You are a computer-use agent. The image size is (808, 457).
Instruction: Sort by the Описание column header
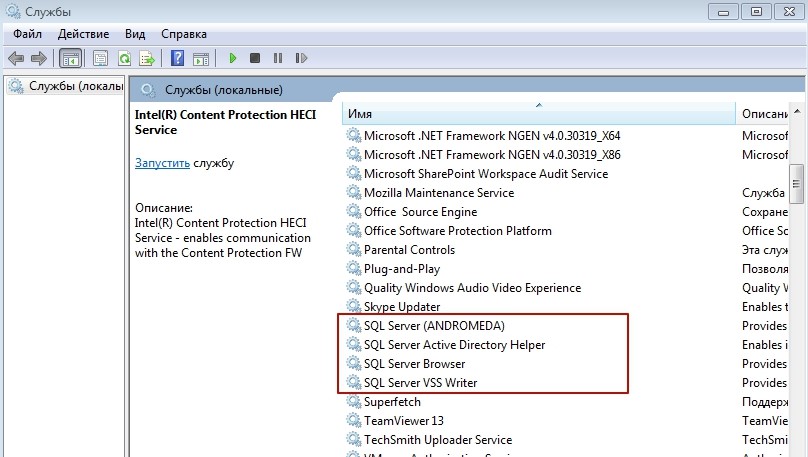pyautogui.click(x=764, y=113)
